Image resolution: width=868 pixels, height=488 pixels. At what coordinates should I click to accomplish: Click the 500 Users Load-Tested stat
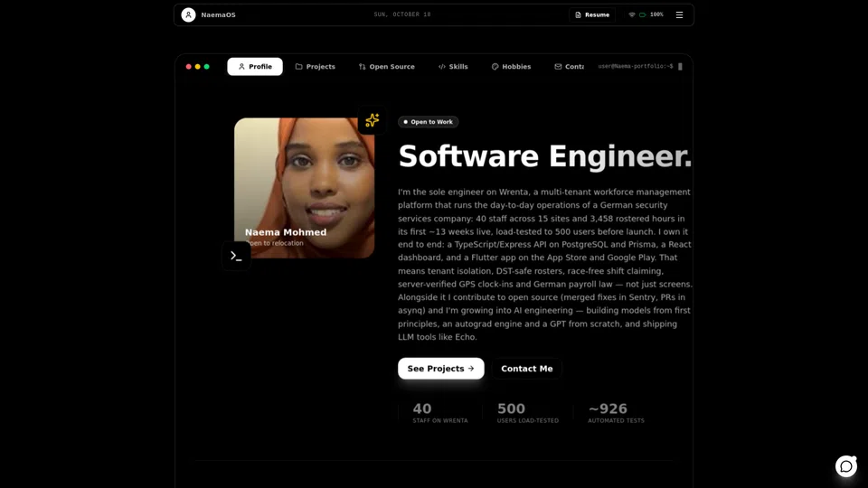527,413
